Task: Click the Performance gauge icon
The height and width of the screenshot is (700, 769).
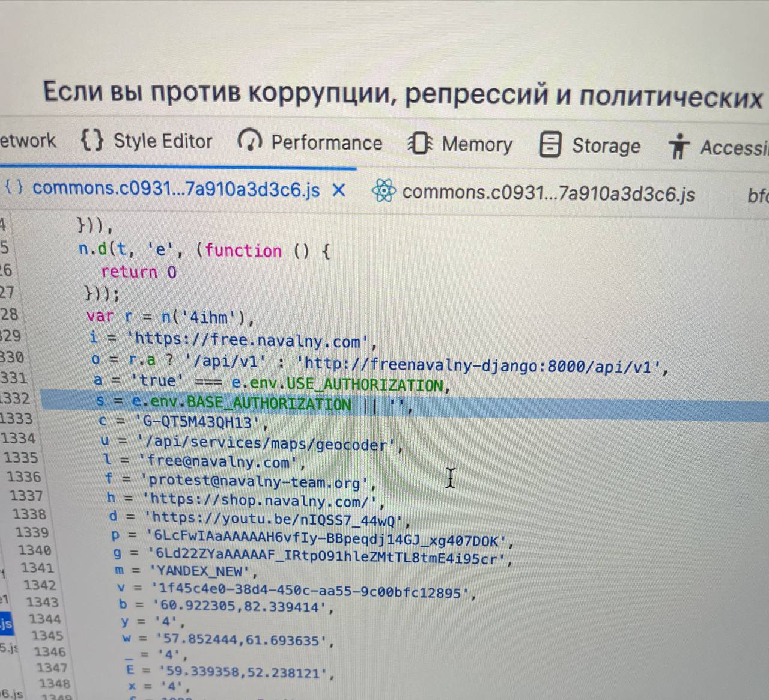Action: [249, 141]
